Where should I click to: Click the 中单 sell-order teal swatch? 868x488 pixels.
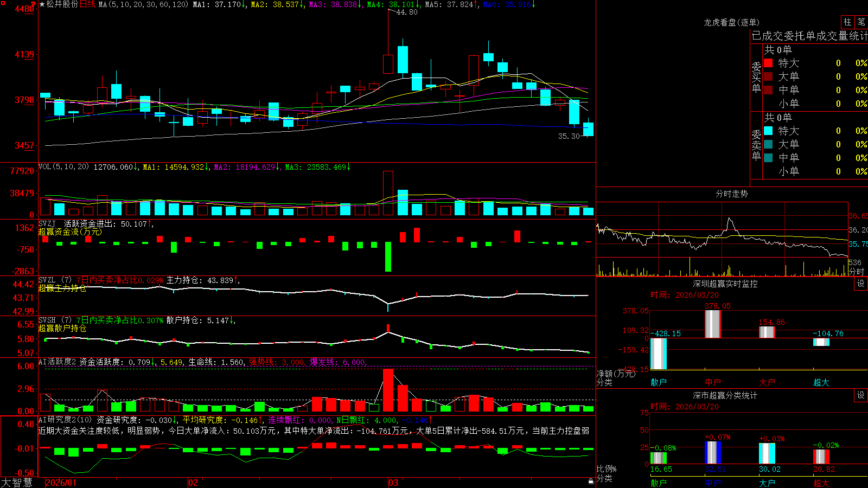[768, 158]
